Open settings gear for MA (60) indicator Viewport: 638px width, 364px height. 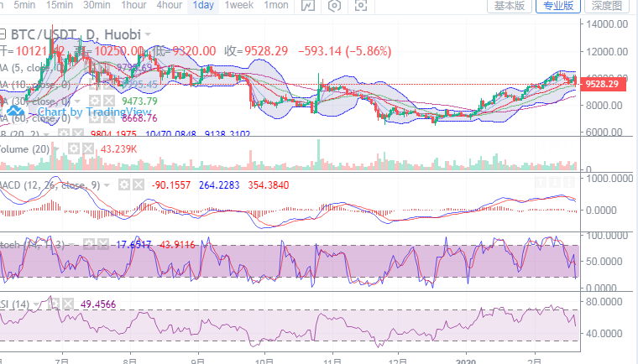[x=95, y=118]
